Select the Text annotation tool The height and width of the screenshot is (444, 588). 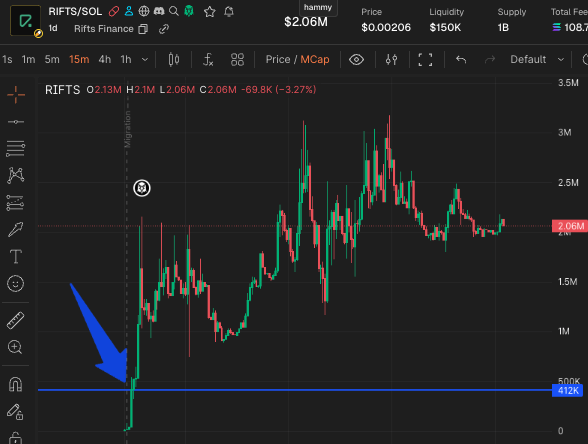pyautogui.click(x=15, y=256)
